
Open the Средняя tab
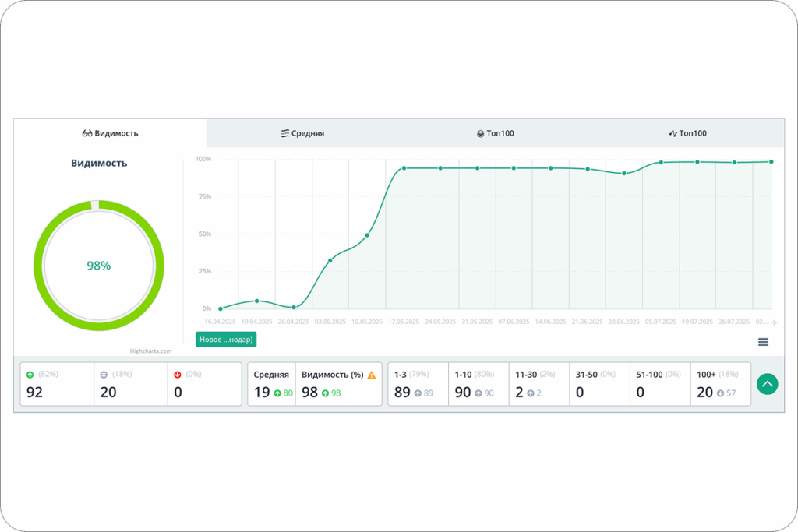click(x=303, y=133)
